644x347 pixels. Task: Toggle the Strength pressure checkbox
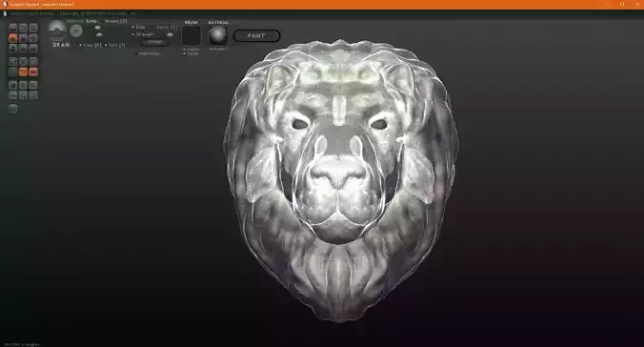tap(143, 34)
